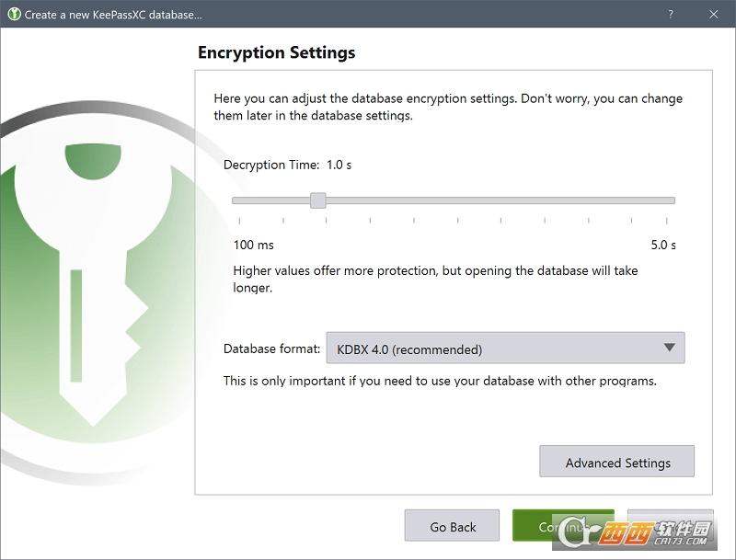
Task: Click the "5.0 s" maximum label
Action: coord(663,245)
